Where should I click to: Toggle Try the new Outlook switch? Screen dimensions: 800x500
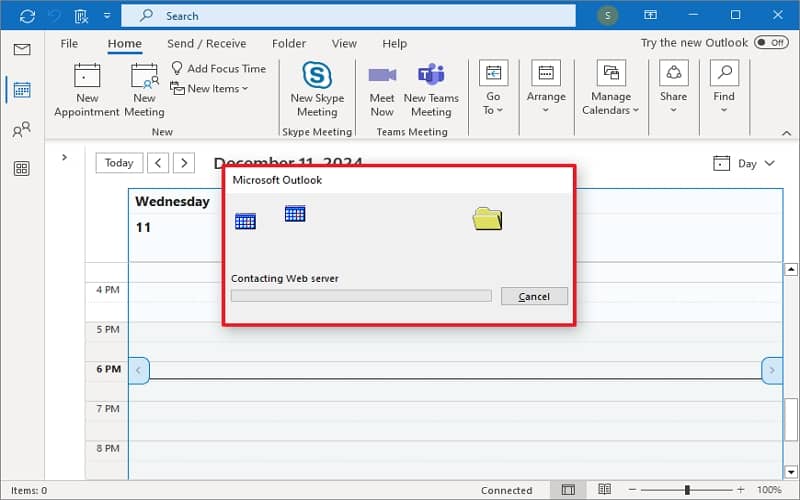click(771, 42)
